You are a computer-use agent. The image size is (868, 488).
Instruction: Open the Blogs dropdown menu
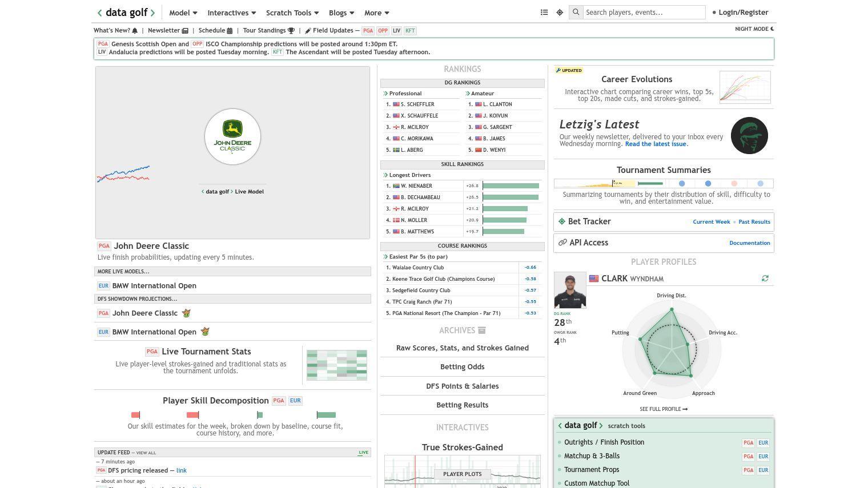pos(341,13)
